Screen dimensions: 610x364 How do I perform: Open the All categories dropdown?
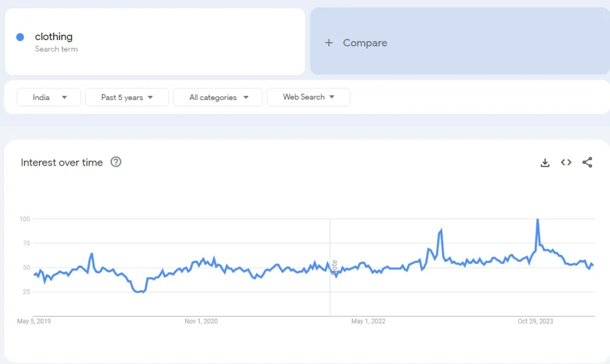pyautogui.click(x=217, y=97)
